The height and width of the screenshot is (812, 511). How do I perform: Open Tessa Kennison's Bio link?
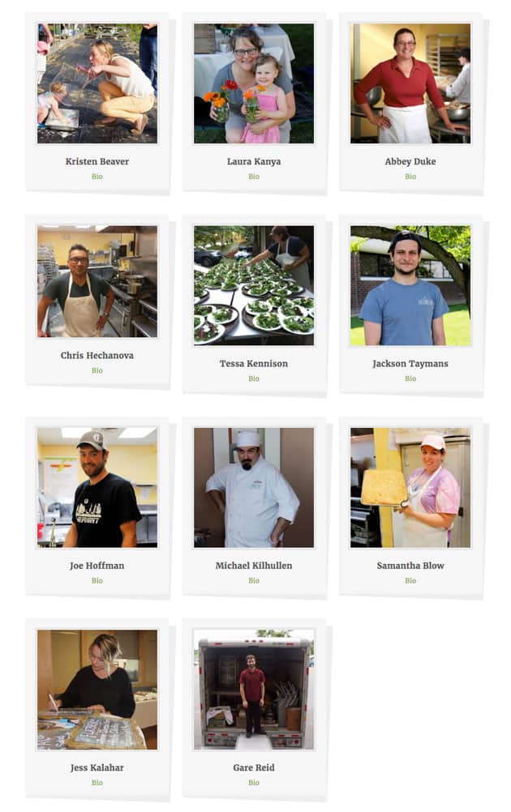coord(253,378)
